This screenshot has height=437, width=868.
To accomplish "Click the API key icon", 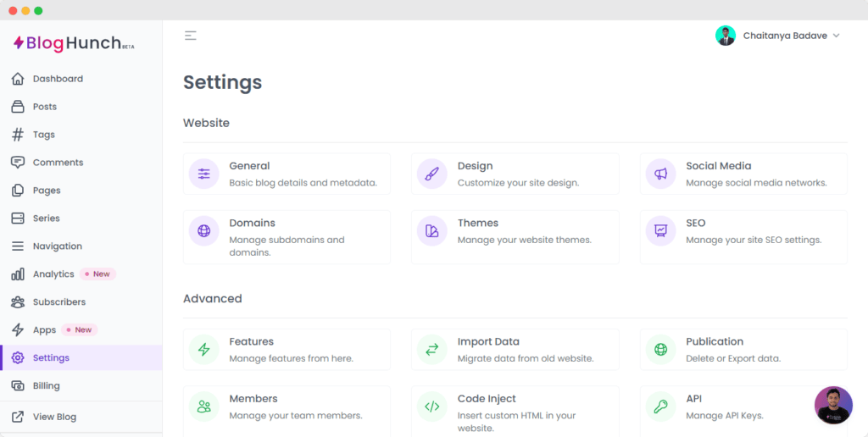I will 660,407.
